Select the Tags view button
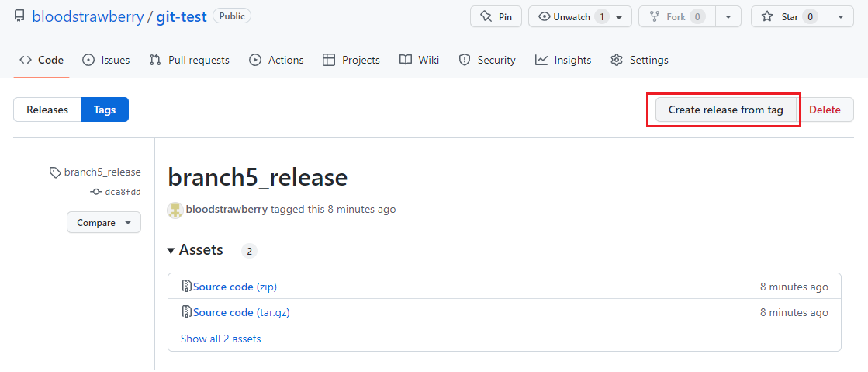 tap(105, 110)
